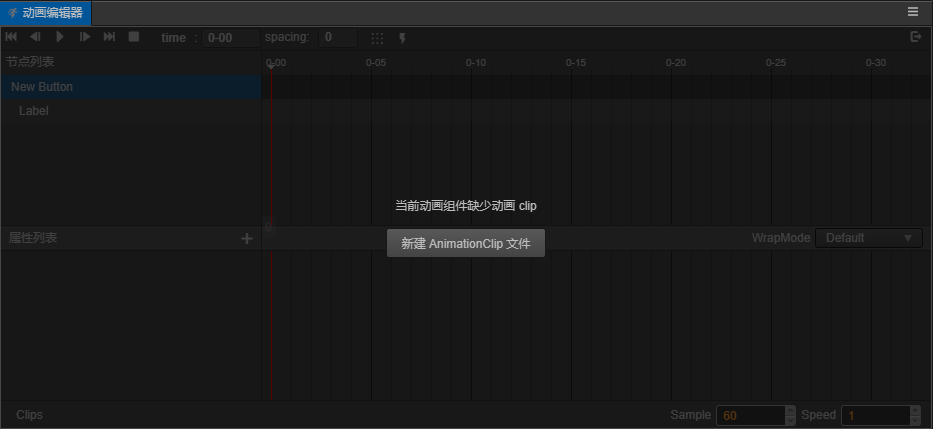Add a property with the plus icon
The image size is (933, 429).
point(246,239)
